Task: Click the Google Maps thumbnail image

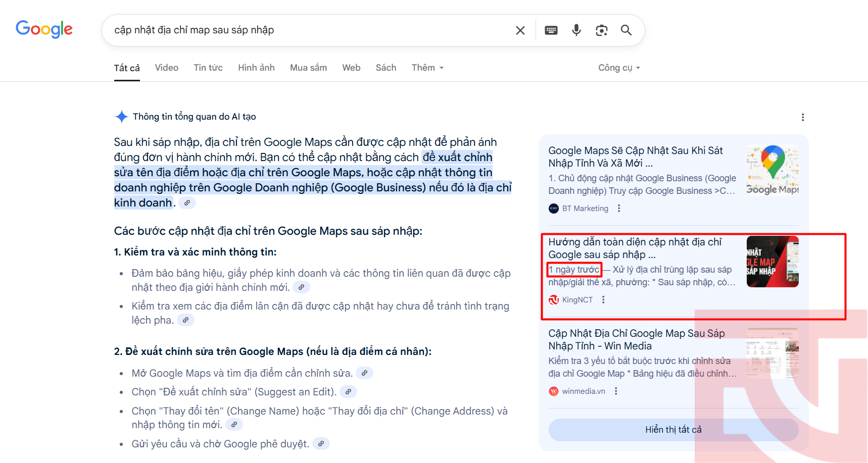Action: [773, 170]
